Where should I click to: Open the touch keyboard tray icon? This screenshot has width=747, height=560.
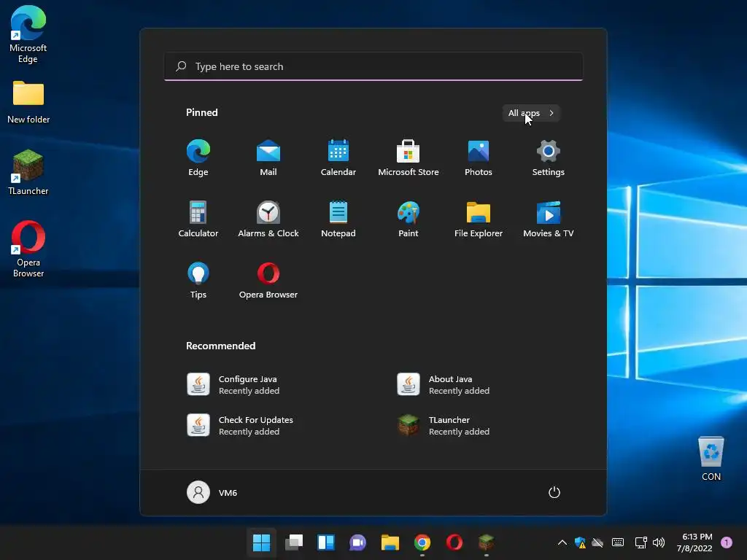tap(618, 542)
